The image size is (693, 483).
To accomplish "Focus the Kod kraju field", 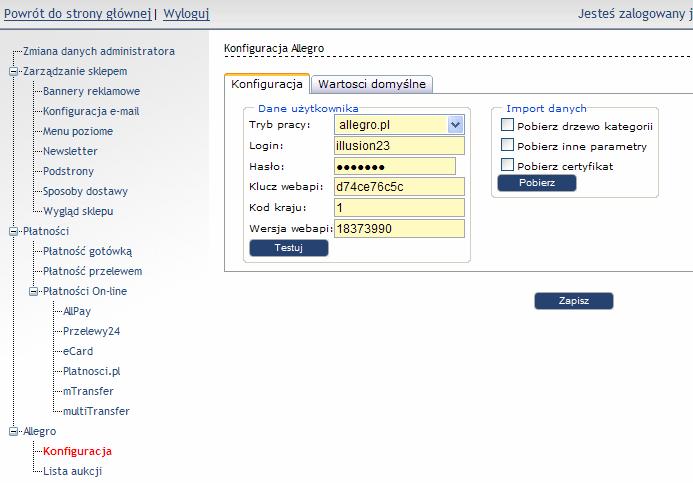I will (x=399, y=207).
